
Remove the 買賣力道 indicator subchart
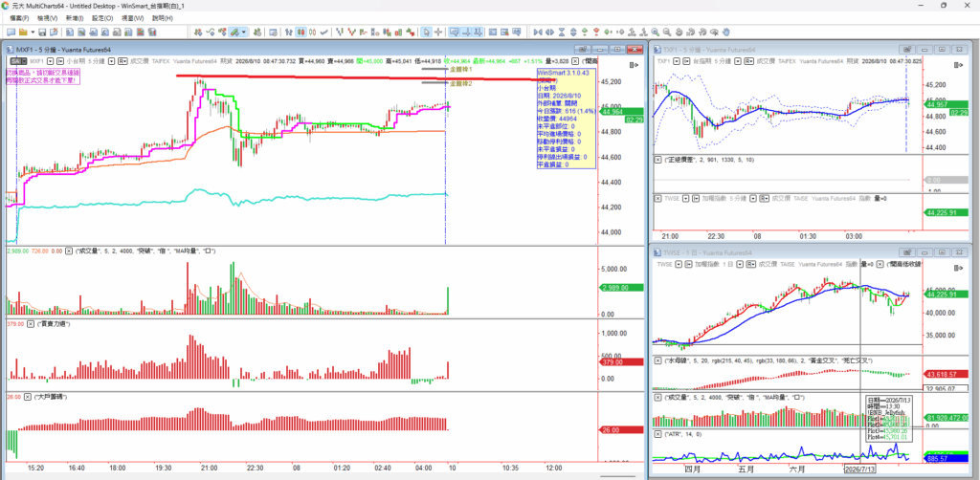[30, 324]
